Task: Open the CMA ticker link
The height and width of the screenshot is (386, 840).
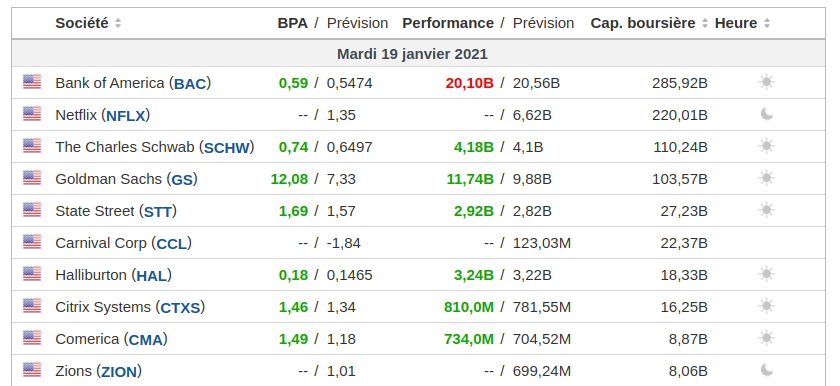Action: [x=146, y=340]
